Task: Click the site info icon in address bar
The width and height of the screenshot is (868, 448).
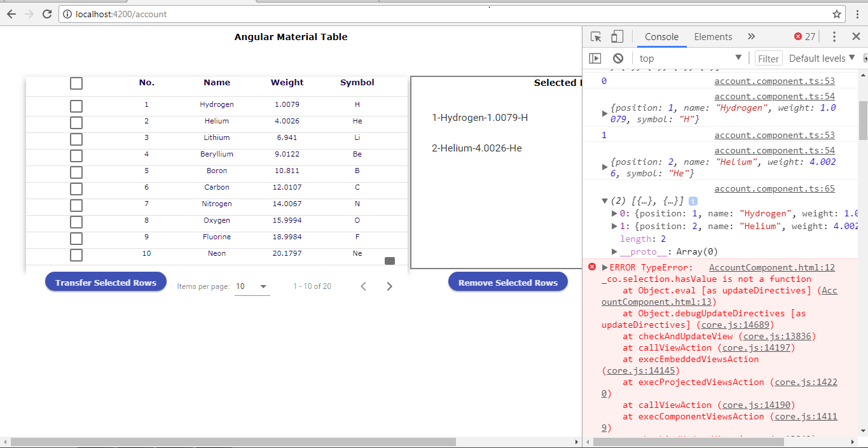Action: pos(67,14)
